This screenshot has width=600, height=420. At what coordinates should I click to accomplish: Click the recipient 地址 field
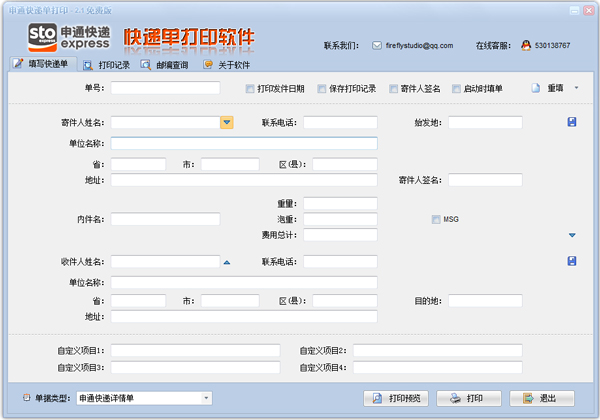point(244,317)
